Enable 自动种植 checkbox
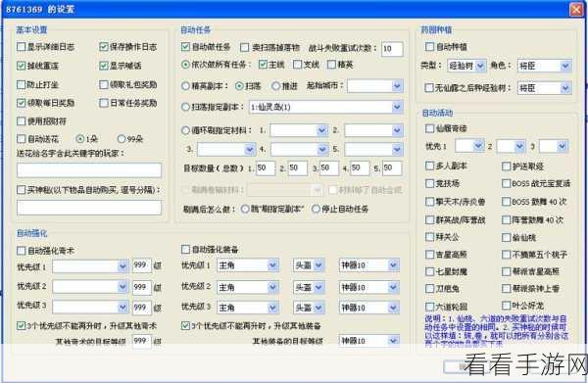This screenshot has height=383, width=588. click(430, 47)
